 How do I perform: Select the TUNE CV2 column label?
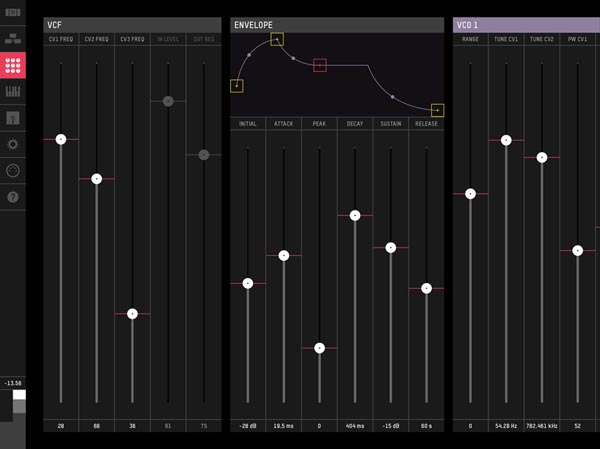pos(542,39)
